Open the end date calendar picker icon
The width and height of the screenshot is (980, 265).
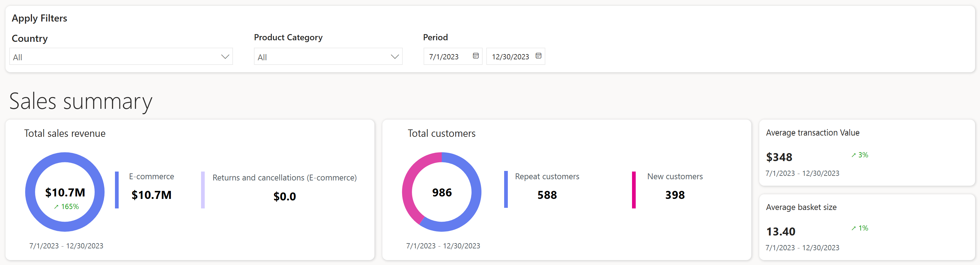[538, 56]
